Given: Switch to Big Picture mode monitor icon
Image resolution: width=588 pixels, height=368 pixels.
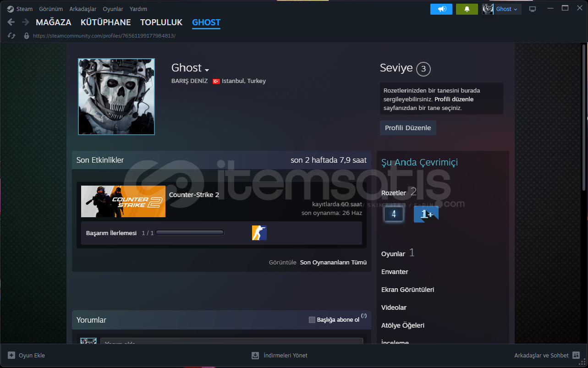Looking at the screenshot, I should pyautogui.click(x=533, y=9).
